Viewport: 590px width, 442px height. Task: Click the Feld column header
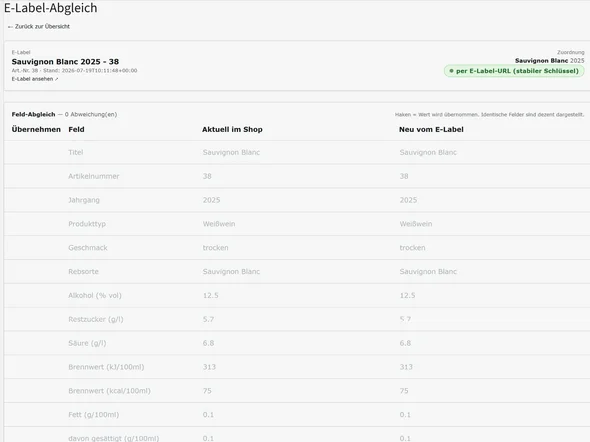point(76,129)
